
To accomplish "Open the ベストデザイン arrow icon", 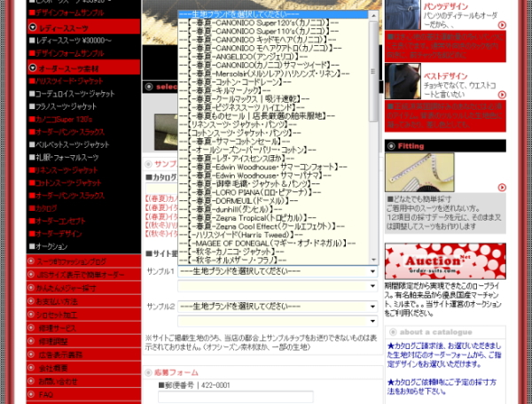I will 502,95.
